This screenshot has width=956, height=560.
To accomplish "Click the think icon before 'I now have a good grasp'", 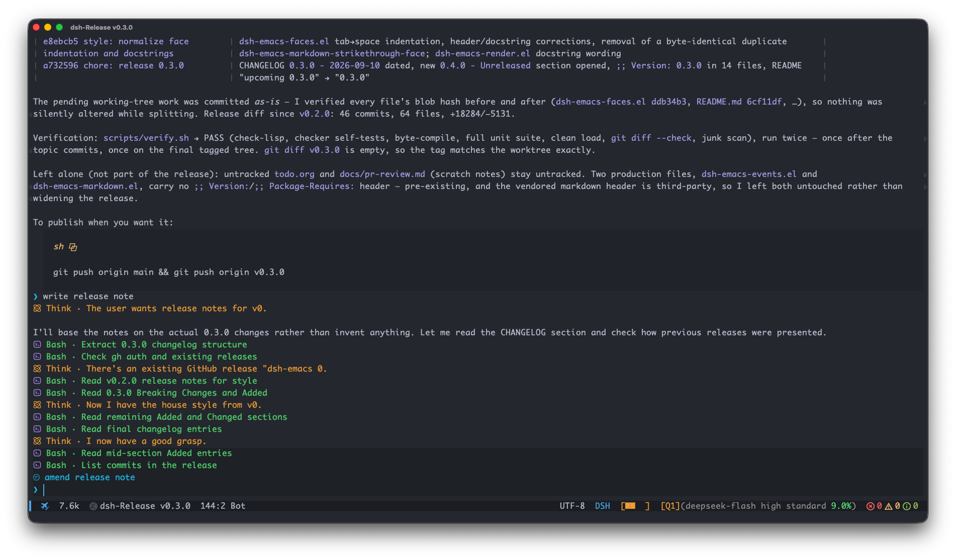I will pos(37,441).
